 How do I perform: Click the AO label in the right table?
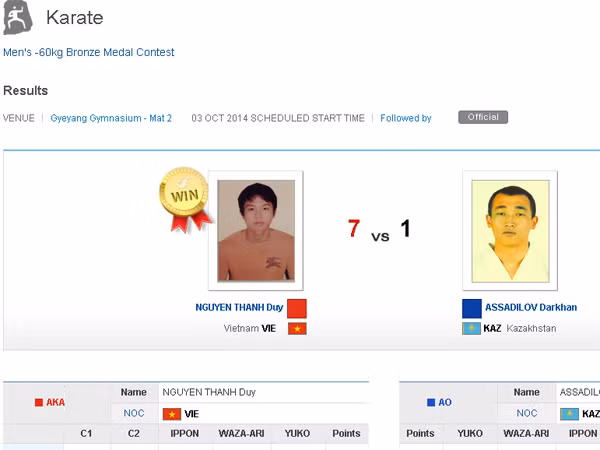point(445,403)
